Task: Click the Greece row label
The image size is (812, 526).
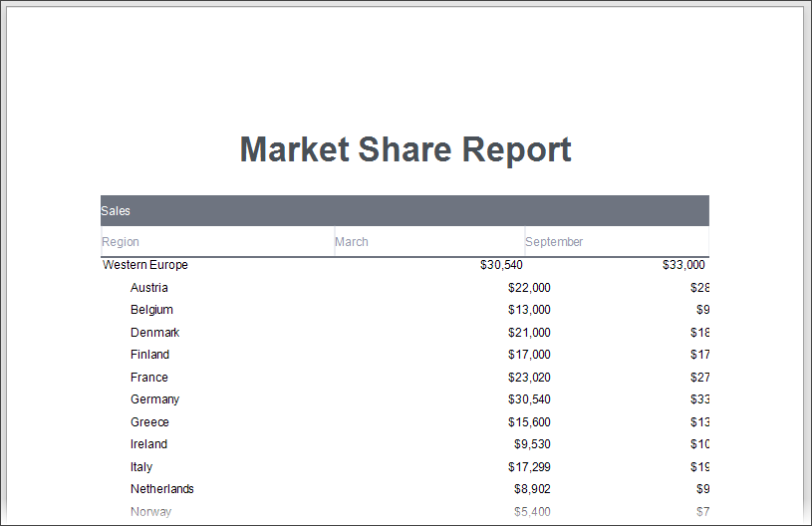Action: coord(150,422)
